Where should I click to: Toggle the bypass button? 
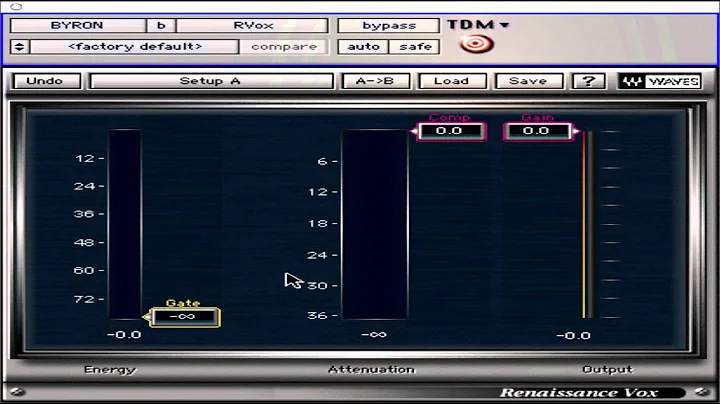(388, 25)
